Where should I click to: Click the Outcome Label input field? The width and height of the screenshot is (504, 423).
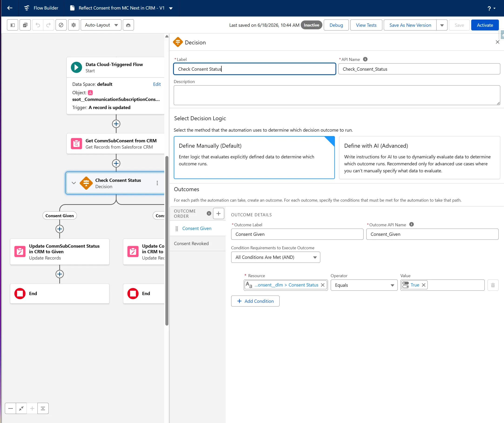click(x=297, y=234)
